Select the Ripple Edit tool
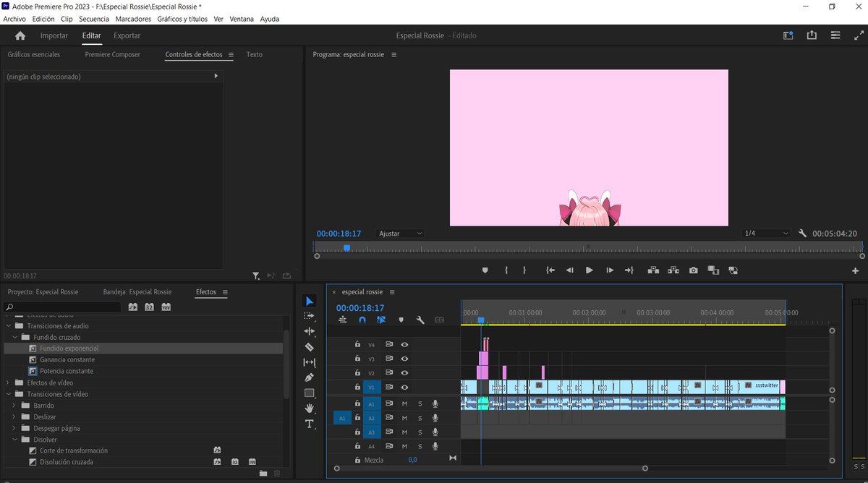The image size is (868, 483). point(310,331)
